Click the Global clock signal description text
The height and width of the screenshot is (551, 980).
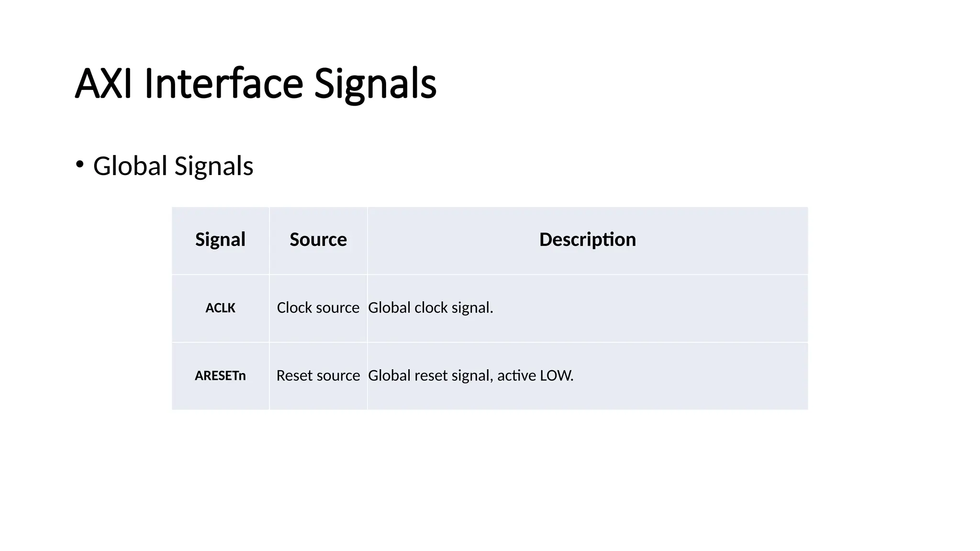(430, 308)
